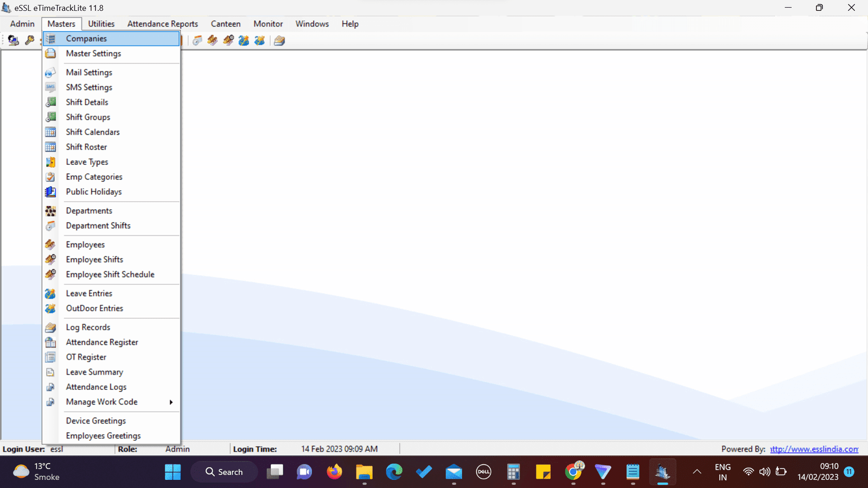
Task: Open the Canteen menu
Action: [226, 24]
